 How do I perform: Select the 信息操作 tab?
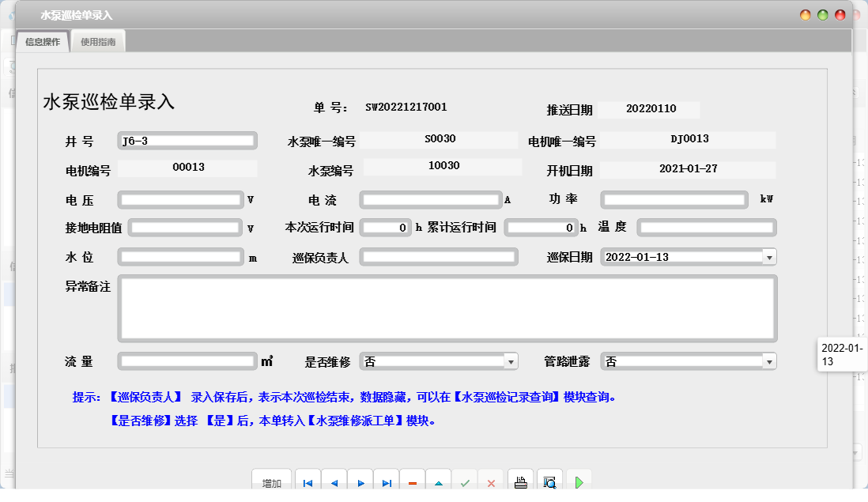coord(43,42)
